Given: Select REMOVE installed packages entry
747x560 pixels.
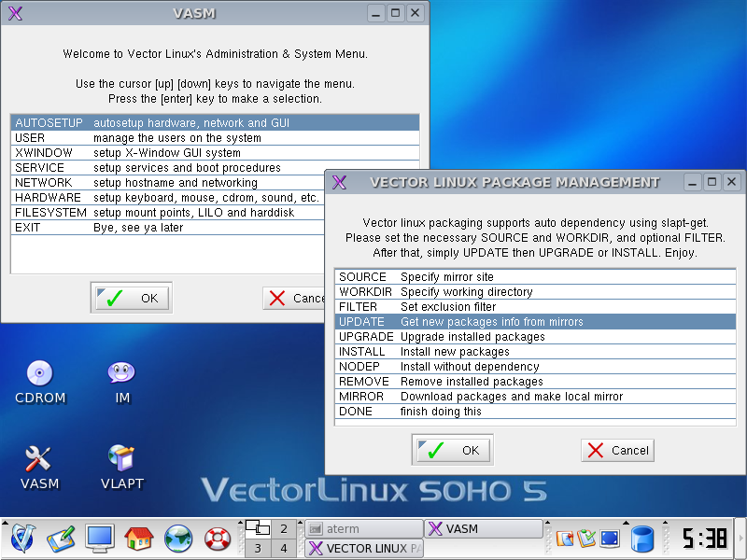Looking at the screenshot, I should click(x=535, y=382).
